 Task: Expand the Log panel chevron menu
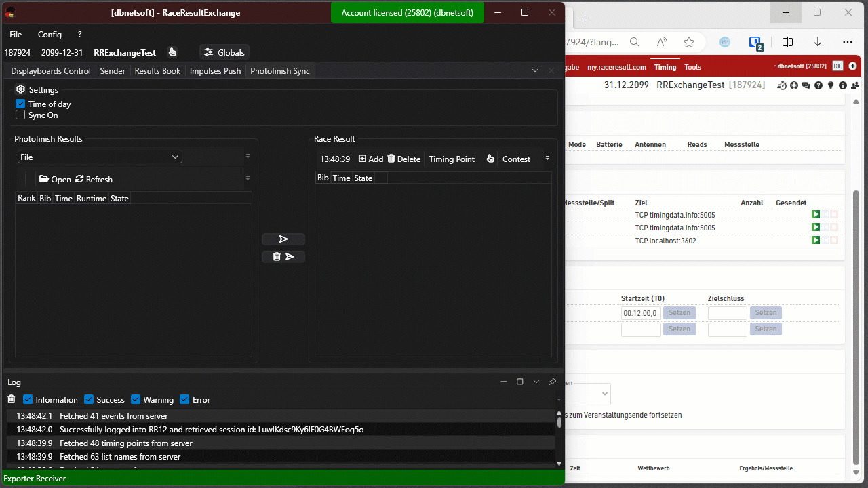536,382
